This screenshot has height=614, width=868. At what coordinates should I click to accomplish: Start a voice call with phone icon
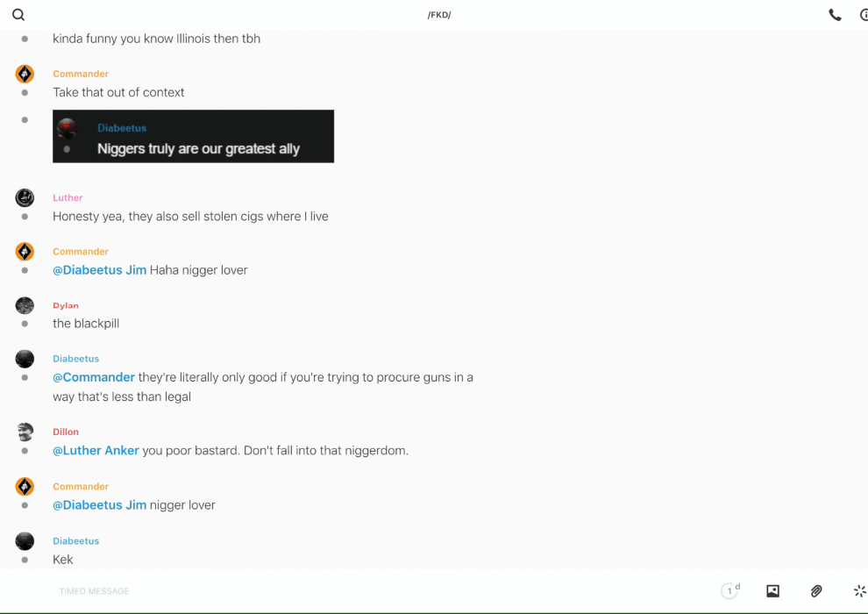click(835, 15)
